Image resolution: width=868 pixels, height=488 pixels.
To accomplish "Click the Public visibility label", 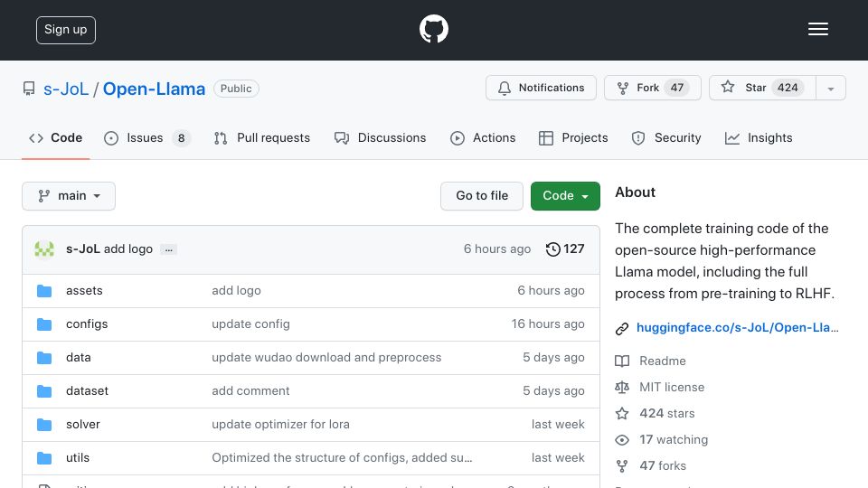I will click(x=236, y=89).
